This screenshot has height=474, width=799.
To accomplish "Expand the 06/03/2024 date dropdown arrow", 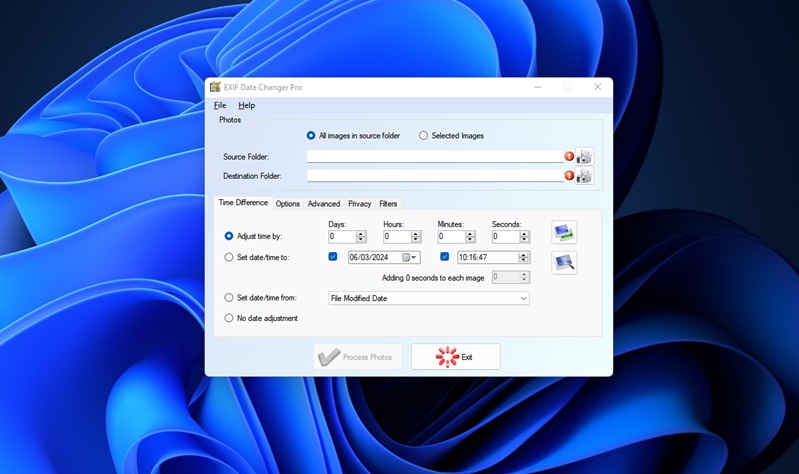I will [414, 257].
